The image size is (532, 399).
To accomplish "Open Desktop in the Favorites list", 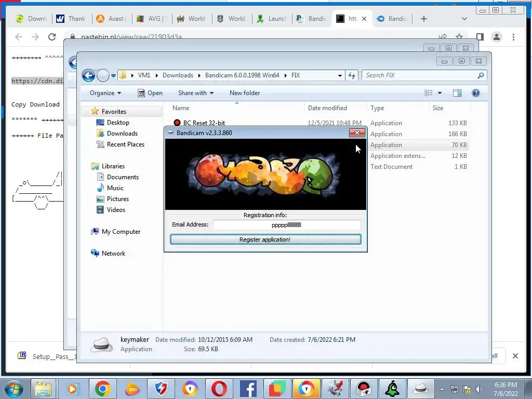I will [118, 123].
